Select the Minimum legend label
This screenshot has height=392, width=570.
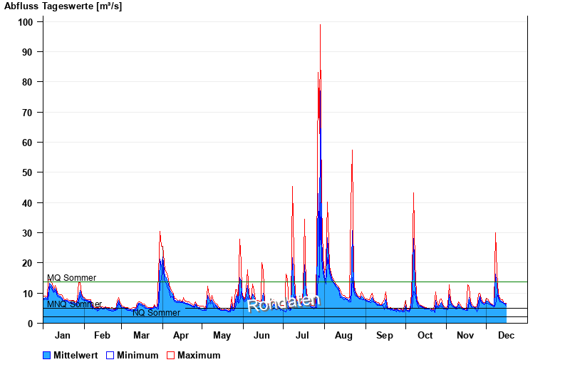click(138, 355)
